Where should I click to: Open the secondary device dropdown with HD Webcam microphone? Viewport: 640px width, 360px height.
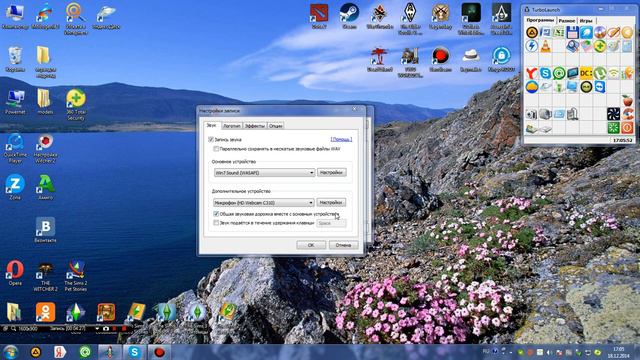click(x=264, y=202)
